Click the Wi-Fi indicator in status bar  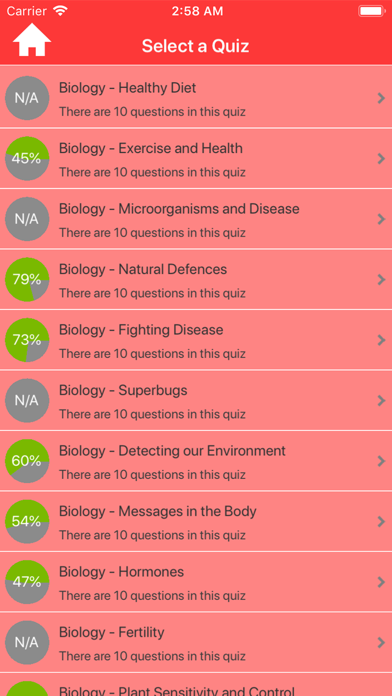tap(60, 11)
